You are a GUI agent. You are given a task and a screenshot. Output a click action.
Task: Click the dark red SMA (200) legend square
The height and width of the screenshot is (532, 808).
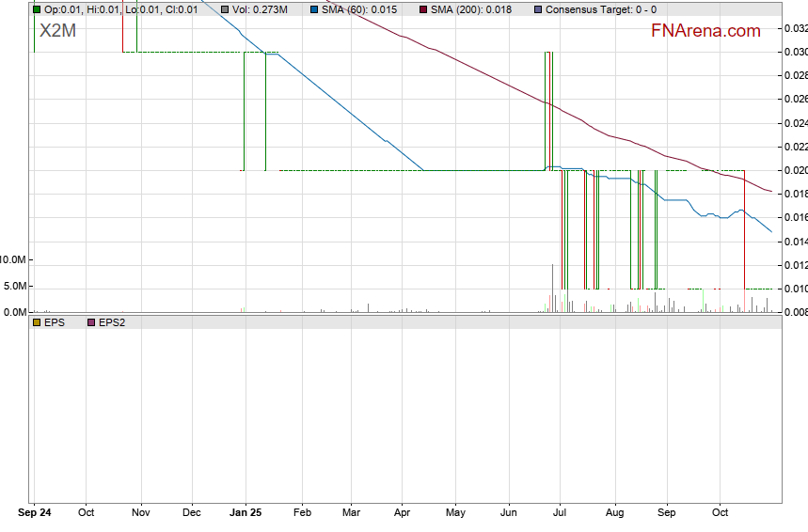click(422, 9)
